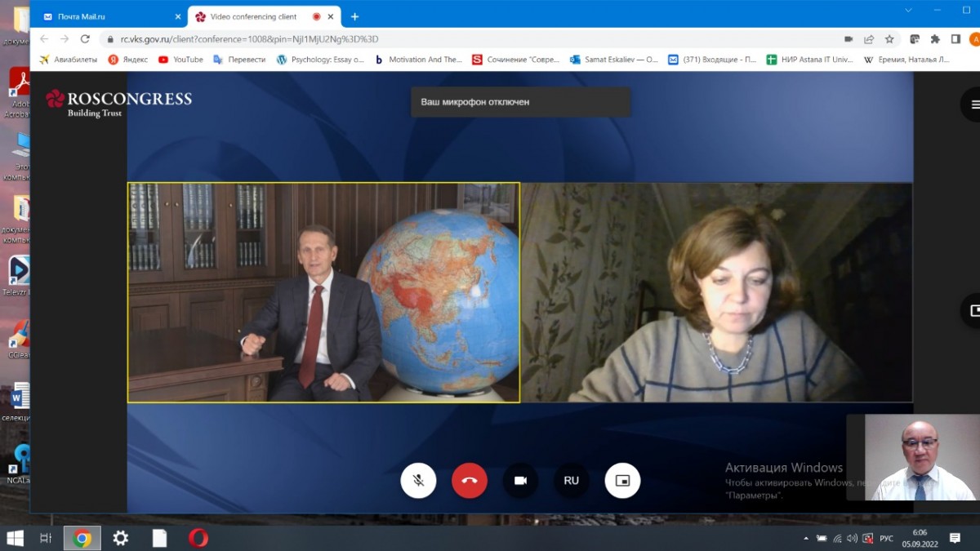Hang up with the red end-call button

pos(470,481)
